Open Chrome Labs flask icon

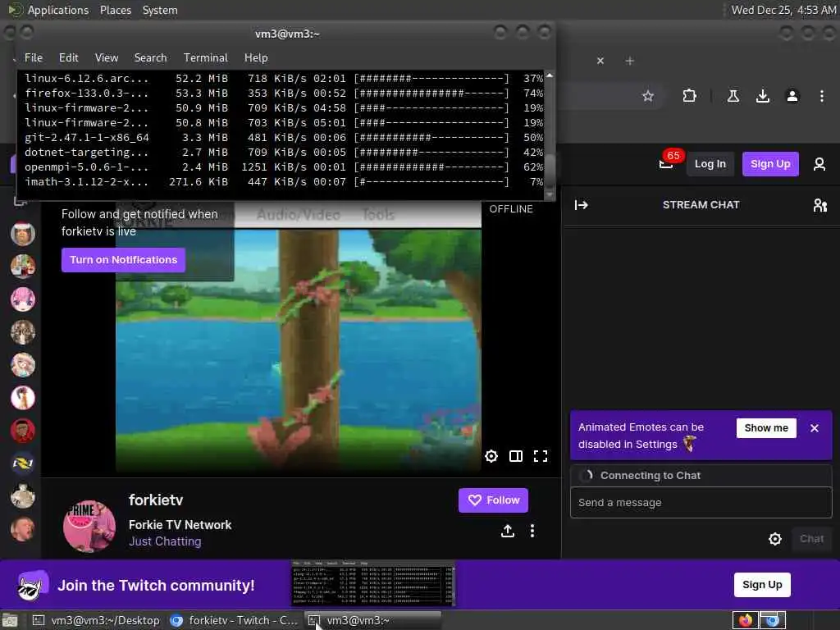(733, 96)
